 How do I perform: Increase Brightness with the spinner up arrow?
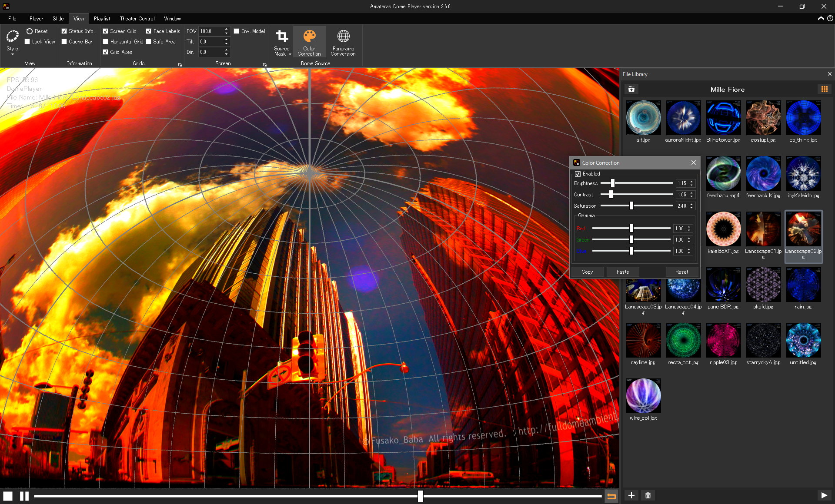pyautogui.click(x=691, y=182)
